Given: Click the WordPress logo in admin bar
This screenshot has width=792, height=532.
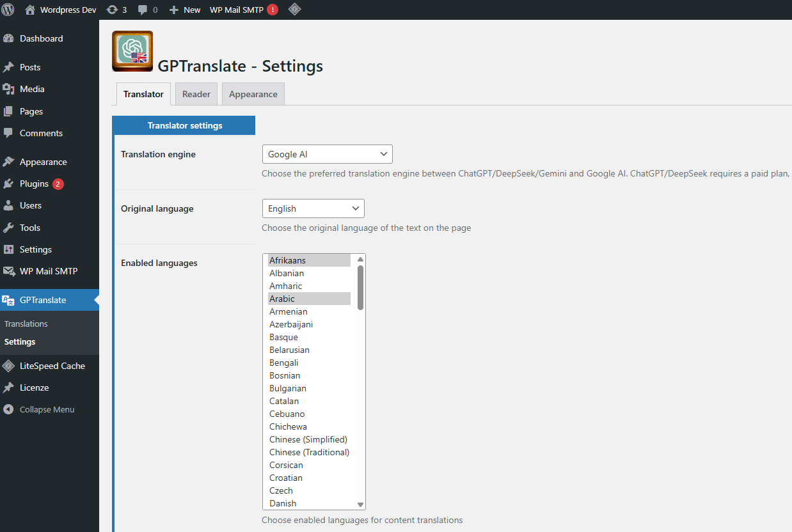Looking at the screenshot, I should [x=8, y=10].
